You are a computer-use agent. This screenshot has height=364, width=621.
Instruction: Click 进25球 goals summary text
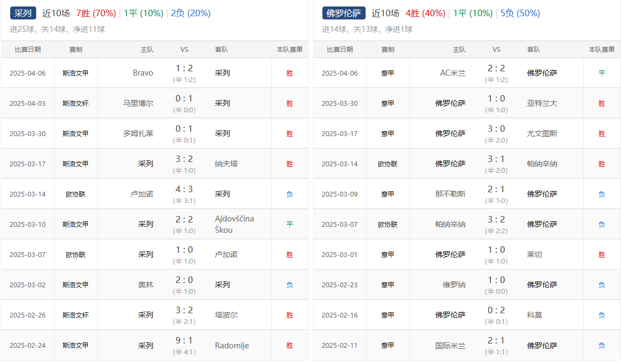coord(57,29)
